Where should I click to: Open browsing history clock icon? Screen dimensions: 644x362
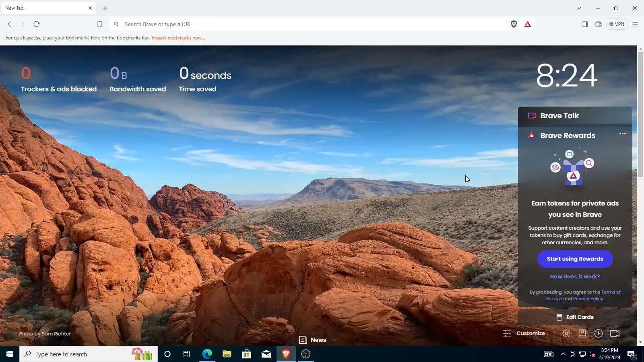pyautogui.click(x=599, y=333)
